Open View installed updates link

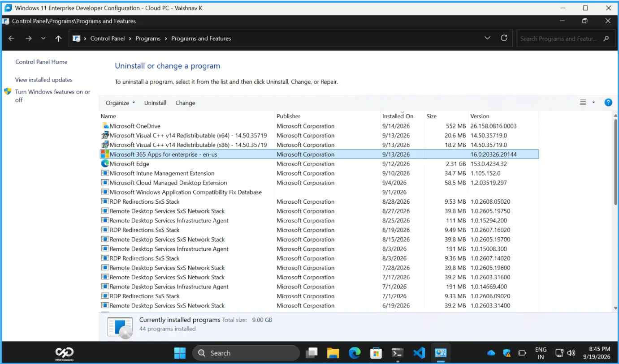44,80
